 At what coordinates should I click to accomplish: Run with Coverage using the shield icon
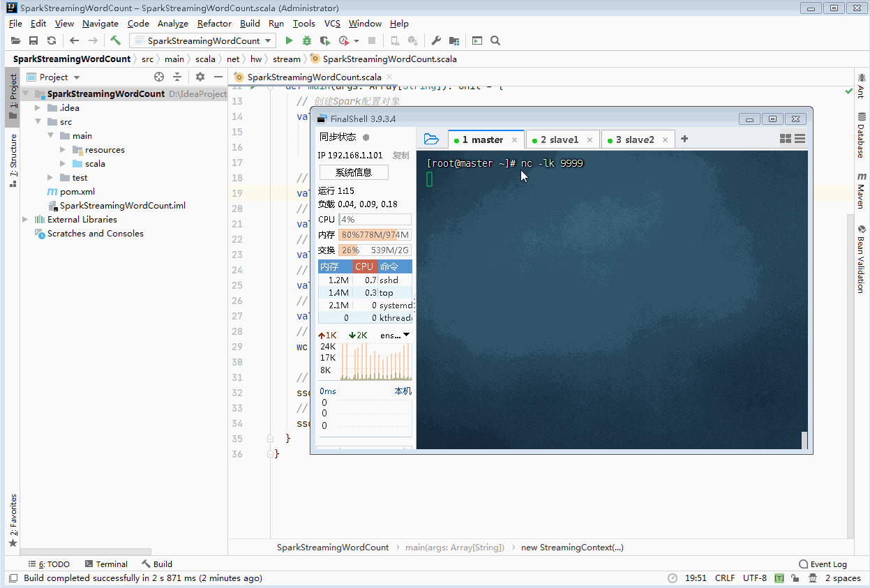point(325,41)
